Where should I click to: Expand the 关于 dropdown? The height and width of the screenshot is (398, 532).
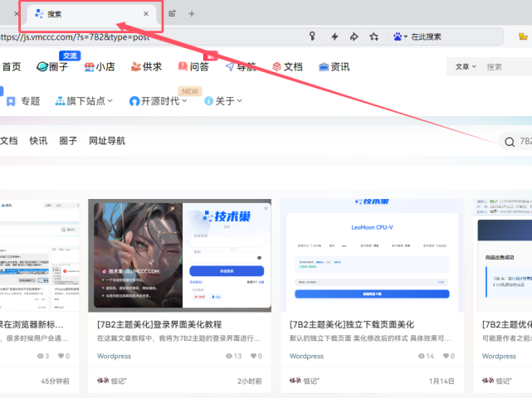click(223, 101)
